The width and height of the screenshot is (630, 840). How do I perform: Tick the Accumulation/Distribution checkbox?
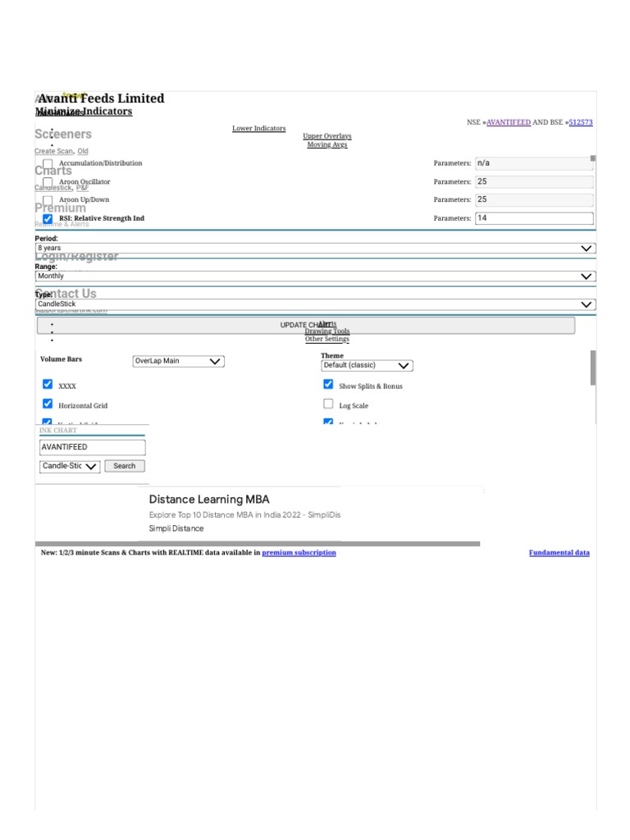tap(48, 163)
